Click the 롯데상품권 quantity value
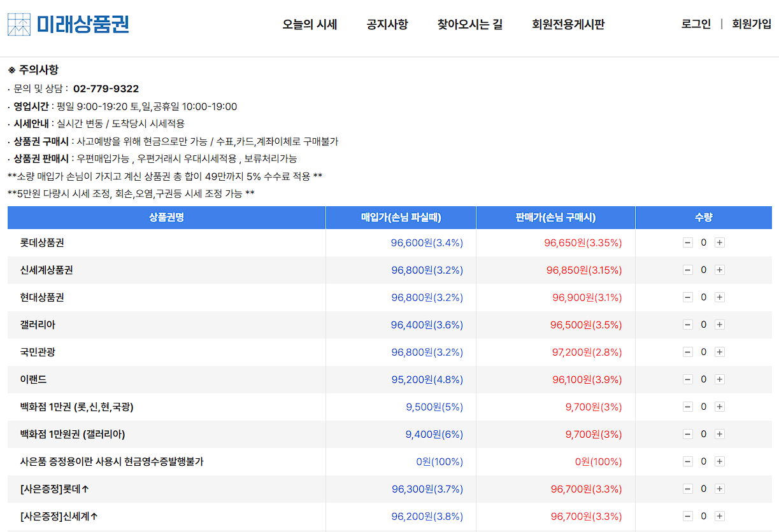This screenshot has height=532, width=779. coord(704,242)
